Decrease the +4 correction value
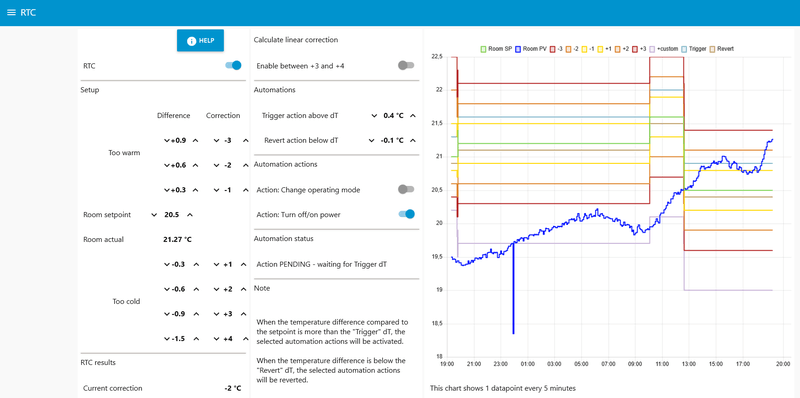The image size is (800, 398). [x=217, y=339]
